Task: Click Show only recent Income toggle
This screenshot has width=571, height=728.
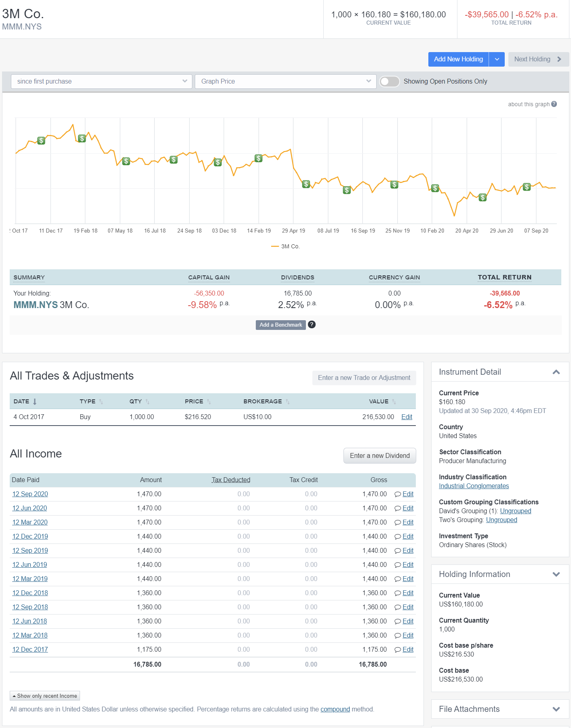Action: 45,696
